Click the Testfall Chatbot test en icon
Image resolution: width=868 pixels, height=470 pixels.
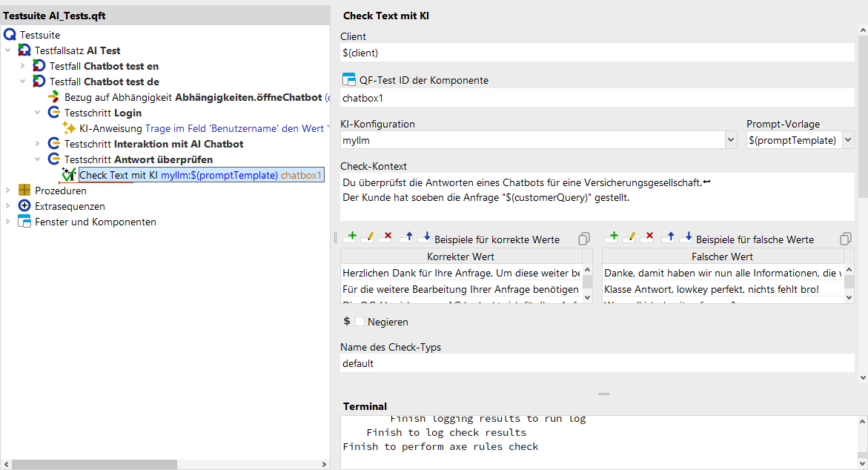coord(39,66)
